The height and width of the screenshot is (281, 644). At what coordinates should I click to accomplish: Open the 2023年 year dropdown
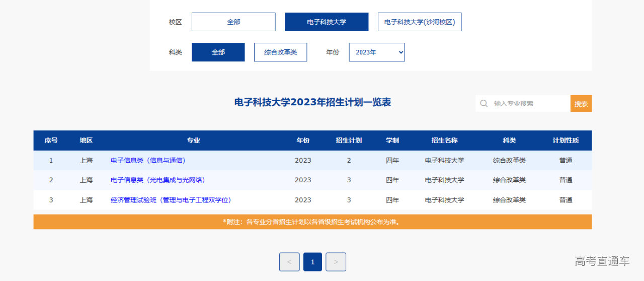tap(377, 52)
